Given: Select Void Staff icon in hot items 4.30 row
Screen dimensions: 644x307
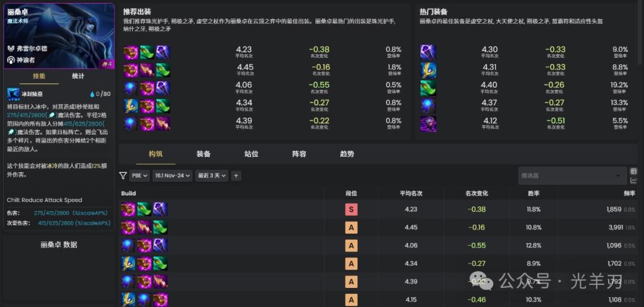Looking at the screenshot, I should (x=428, y=52).
